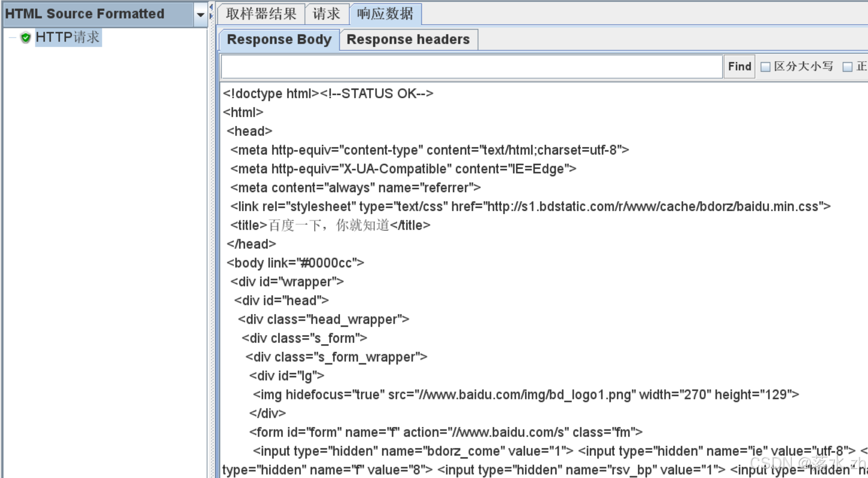This screenshot has height=478, width=868.
Task: Open the HTML Source Formatted renderer dropdown
Action: [x=105, y=14]
